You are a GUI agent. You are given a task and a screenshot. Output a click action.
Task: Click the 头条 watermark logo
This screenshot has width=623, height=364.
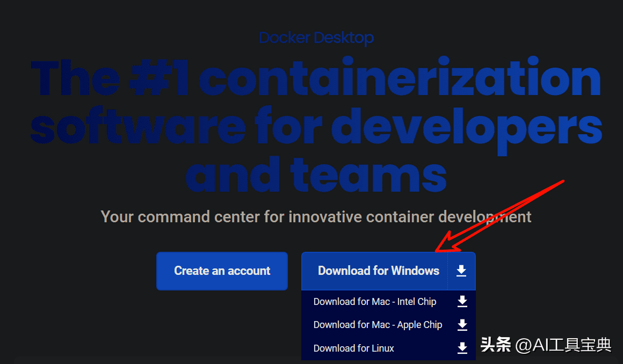pos(495,344)
